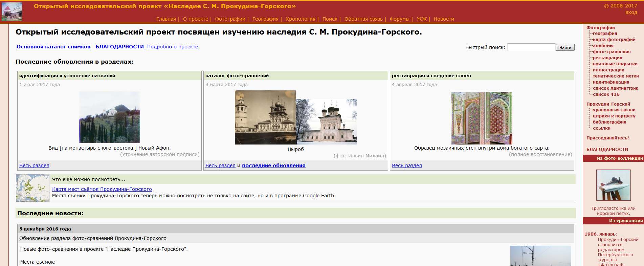Viewport: 644px width, 266px height.
Task: Click the shooting locations map thumbnail
Action: [33, 188]
